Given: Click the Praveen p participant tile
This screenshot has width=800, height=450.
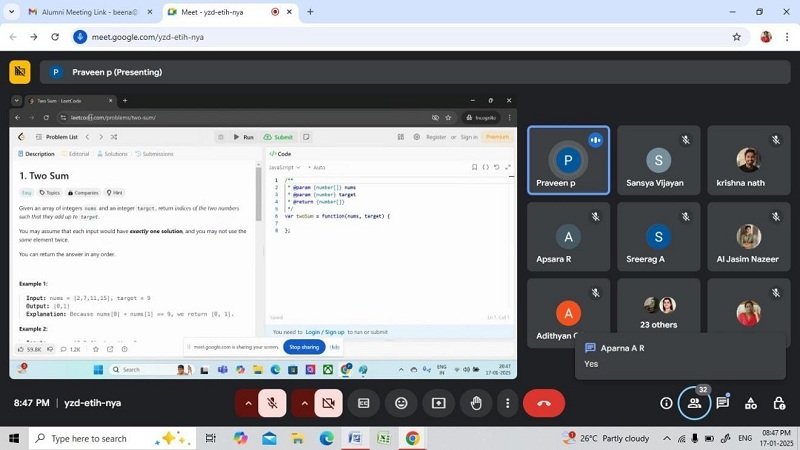Looking at the screenshot, I should [568, 160].
